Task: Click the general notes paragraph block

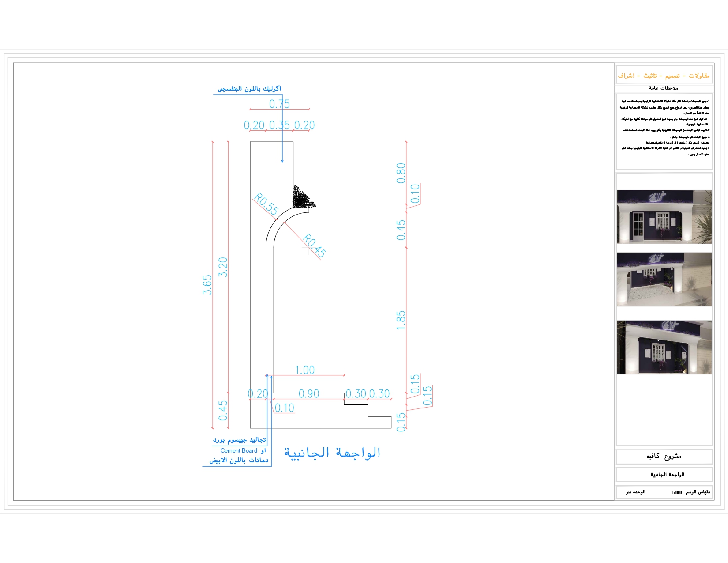Action: tap(665, 128)
